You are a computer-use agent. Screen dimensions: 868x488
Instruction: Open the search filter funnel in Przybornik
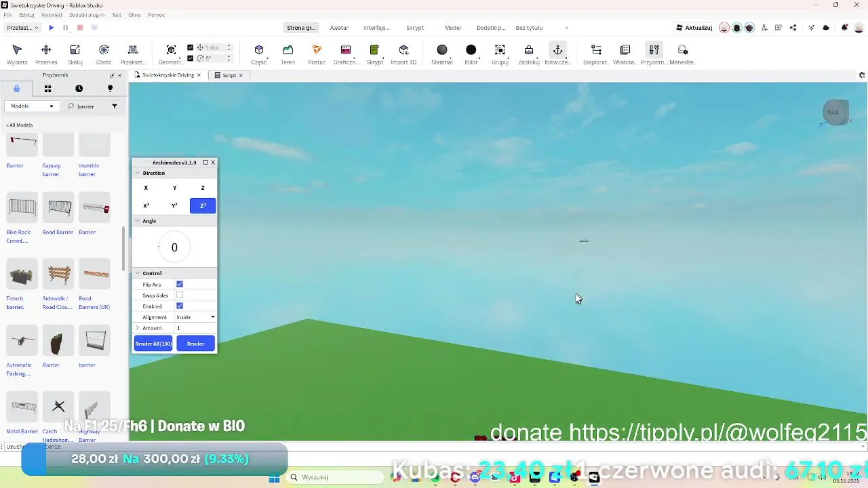pos(115,106)
